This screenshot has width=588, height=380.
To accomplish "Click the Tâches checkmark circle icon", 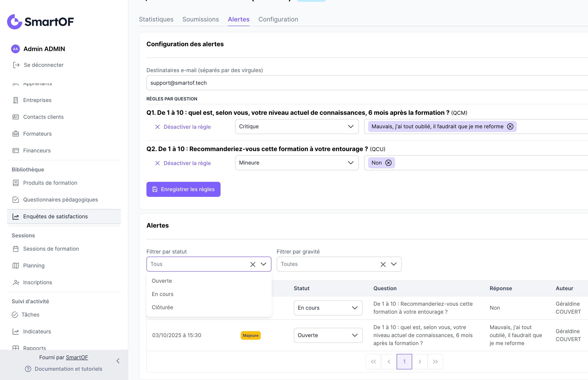I will [15, 315].
